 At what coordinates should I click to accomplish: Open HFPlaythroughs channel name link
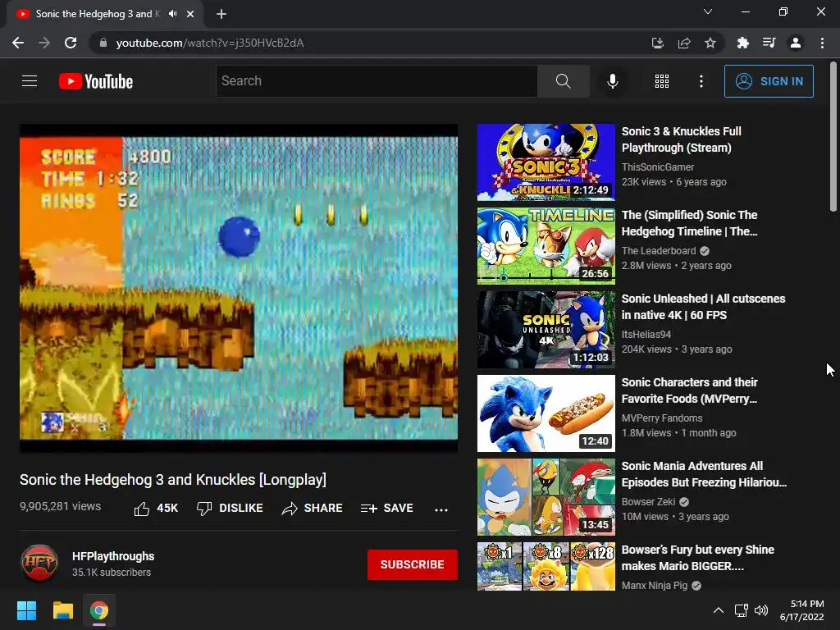(113, 556)
